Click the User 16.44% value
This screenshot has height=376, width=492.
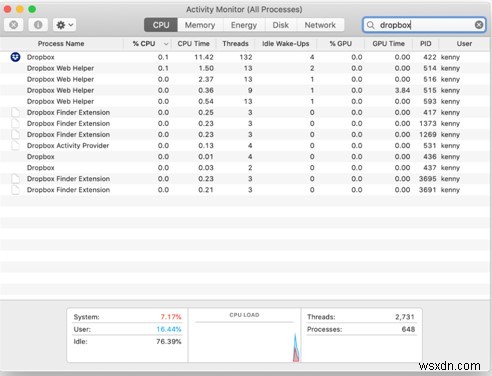click(169, 329)
